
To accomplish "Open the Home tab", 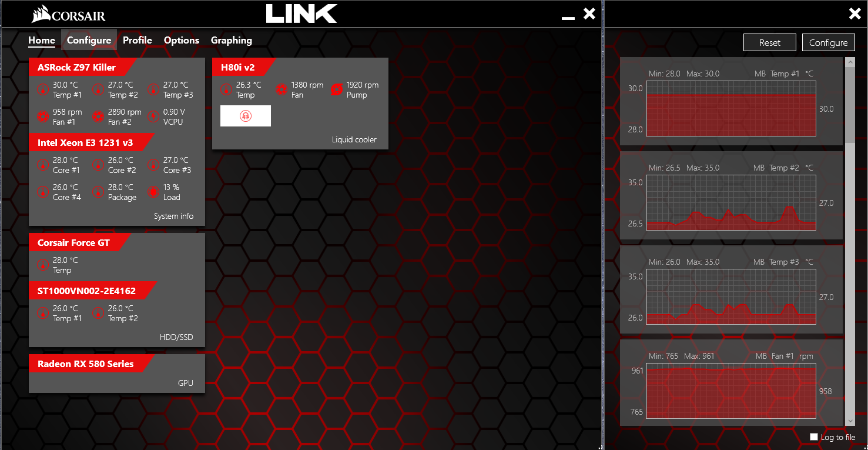I will click(42, 40).
